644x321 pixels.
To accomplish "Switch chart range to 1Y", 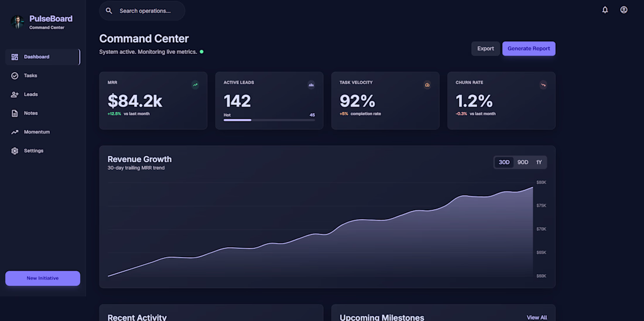I will click(539, 162).
